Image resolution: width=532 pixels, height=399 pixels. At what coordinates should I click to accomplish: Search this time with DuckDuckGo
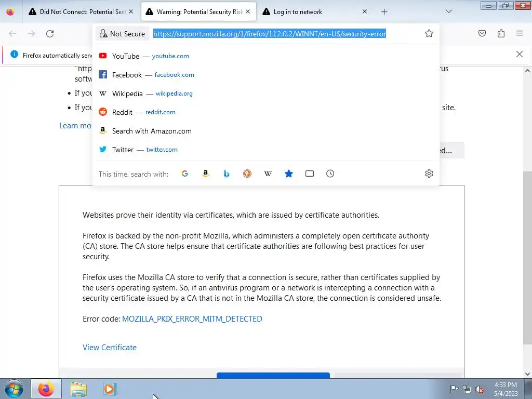(x=247, y=174)
